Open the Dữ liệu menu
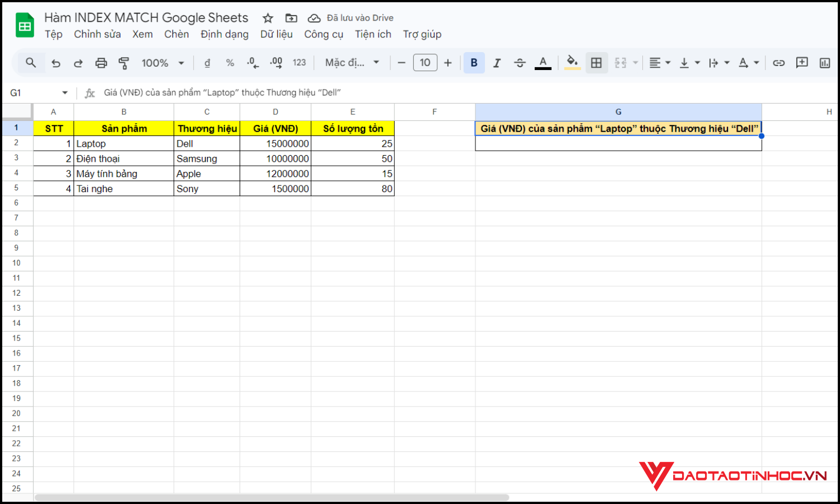Screen dimensions: 840x504 (x=276, y=34)
